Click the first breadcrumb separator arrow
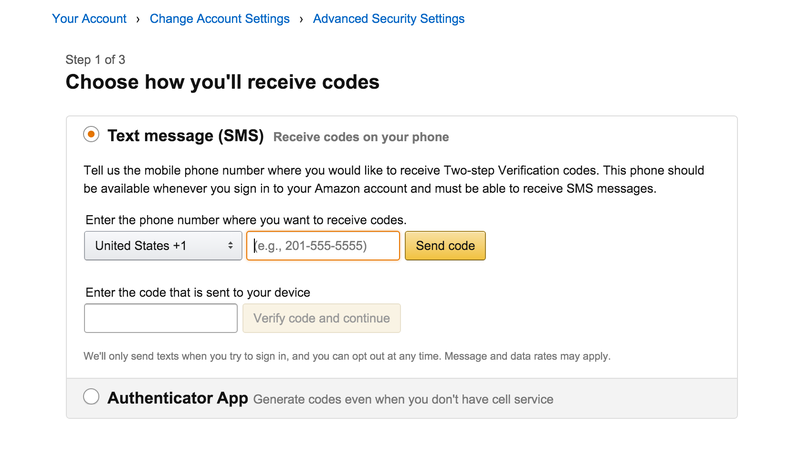800x457 pixels. pos(138,19)
